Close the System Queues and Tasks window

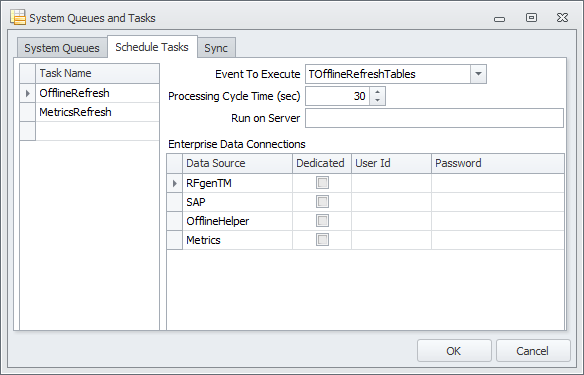tap(562, 18)
